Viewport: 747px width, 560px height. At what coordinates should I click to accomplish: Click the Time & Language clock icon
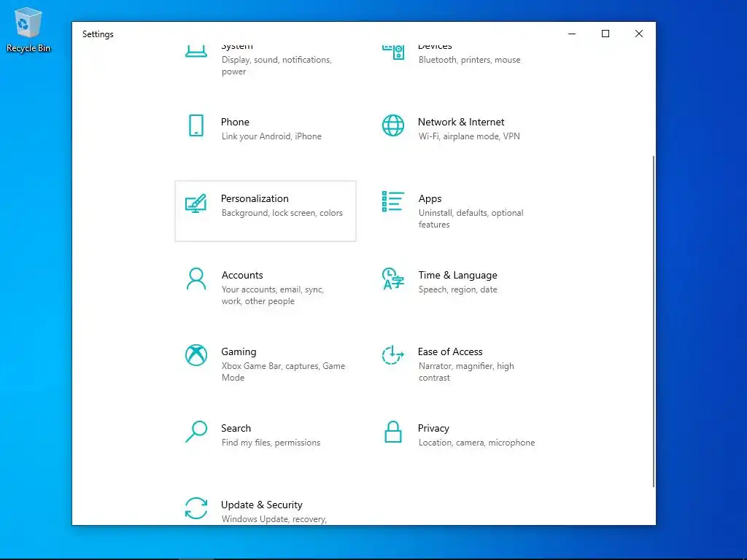393,279
